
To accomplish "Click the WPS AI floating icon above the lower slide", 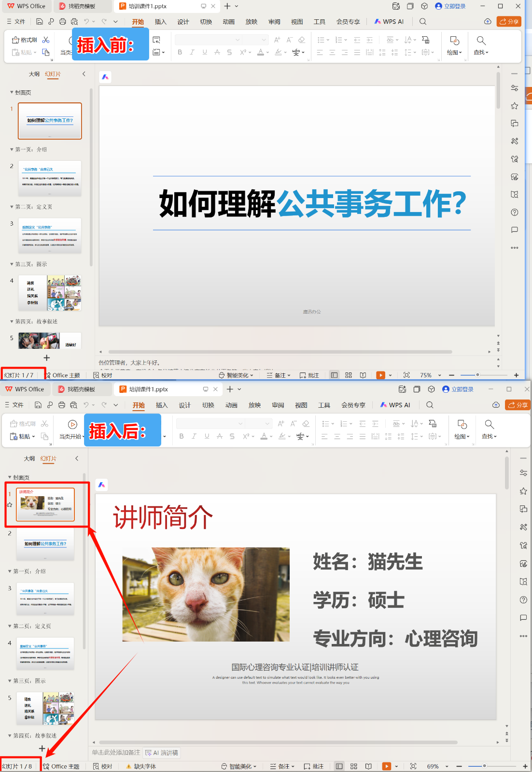I will [x=101, y=485].
